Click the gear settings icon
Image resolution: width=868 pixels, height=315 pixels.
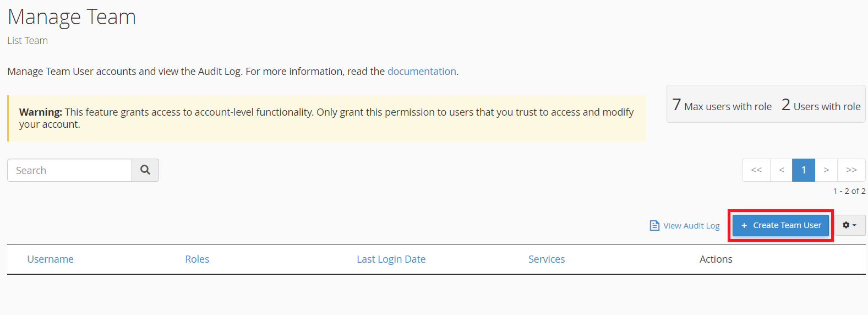tap(846, 225)
